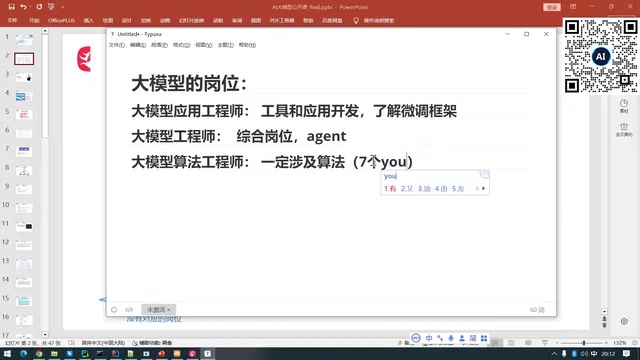The width and height of the screenshot is (640, 360).
Task: Open Typora 帮助(H) menu
Action: [x=247, y=45]
